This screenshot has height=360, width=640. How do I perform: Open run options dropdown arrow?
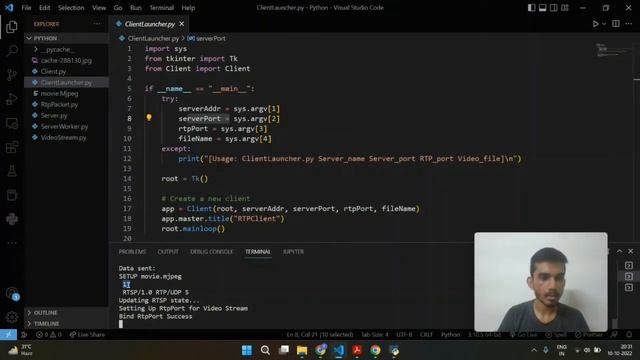(604, 24)
